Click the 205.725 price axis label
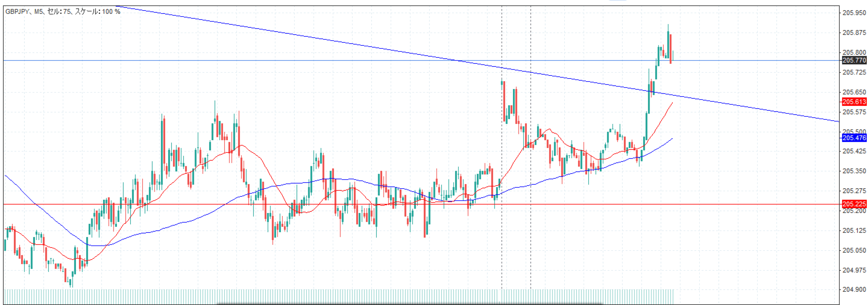The image size is (868, 305). 854,72
